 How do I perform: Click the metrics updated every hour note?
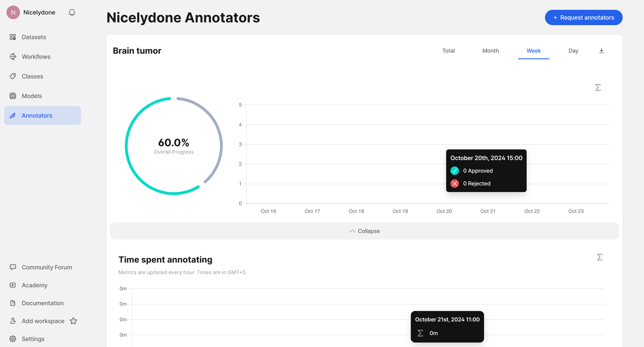tap(182, 272)
